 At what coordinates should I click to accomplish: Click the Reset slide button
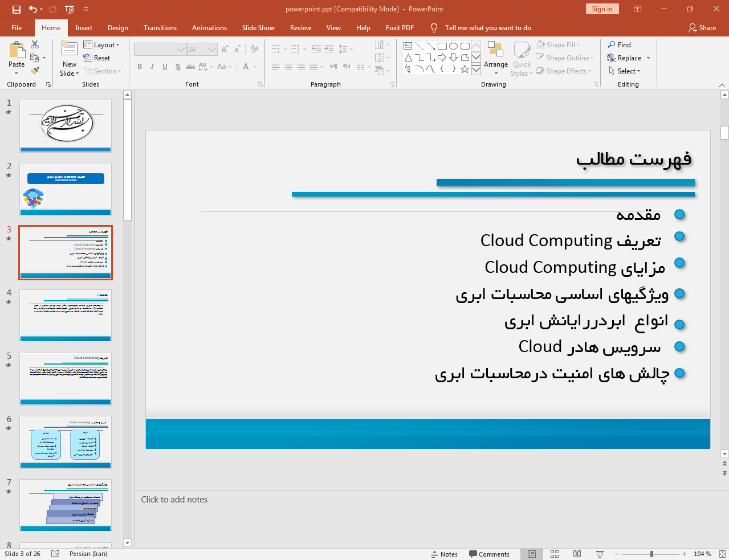tap(97, 58)
